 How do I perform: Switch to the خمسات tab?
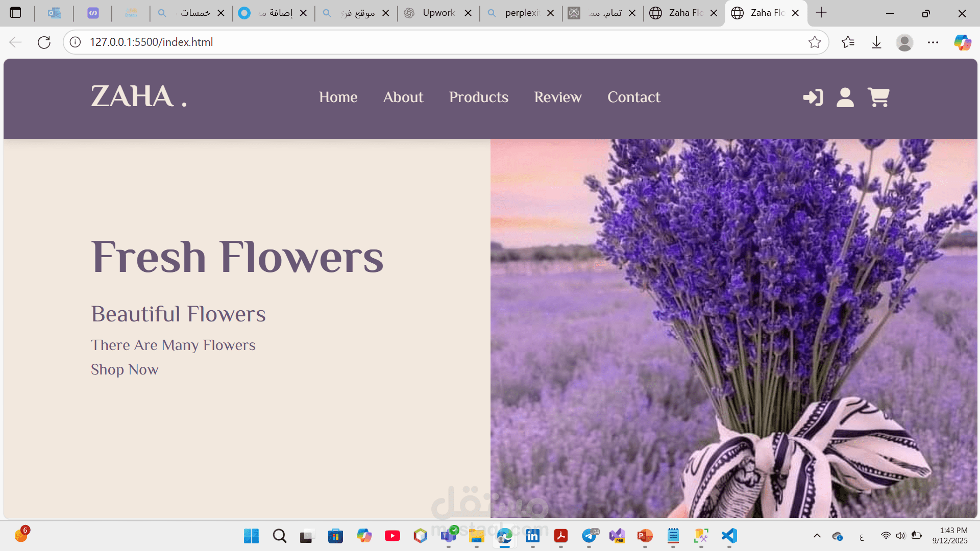(x=191, y=13)
